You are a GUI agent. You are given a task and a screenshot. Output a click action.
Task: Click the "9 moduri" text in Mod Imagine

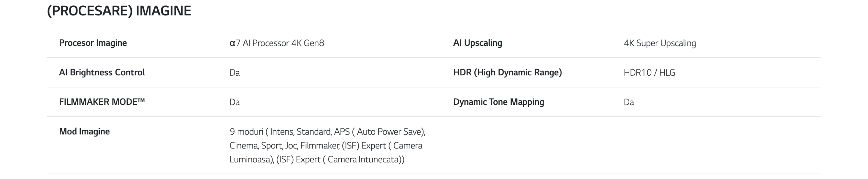tap(246, 132)
